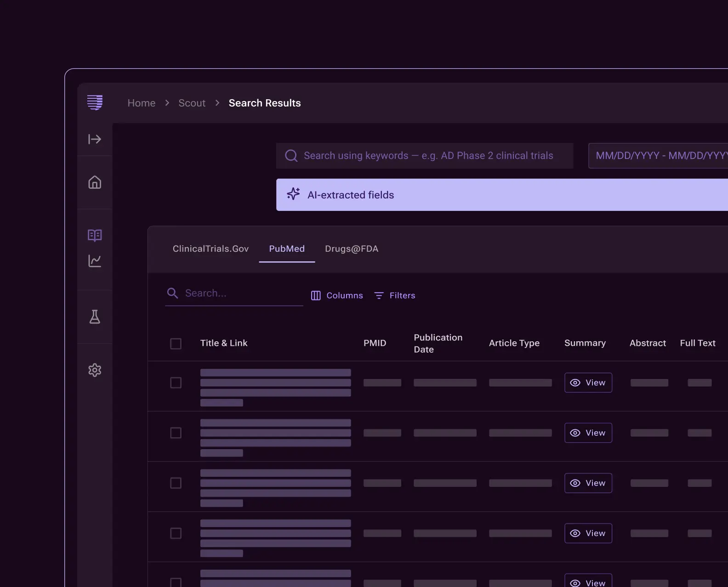
Task: Expand the AI-extracted fields bar
Action: click(502, 195)
